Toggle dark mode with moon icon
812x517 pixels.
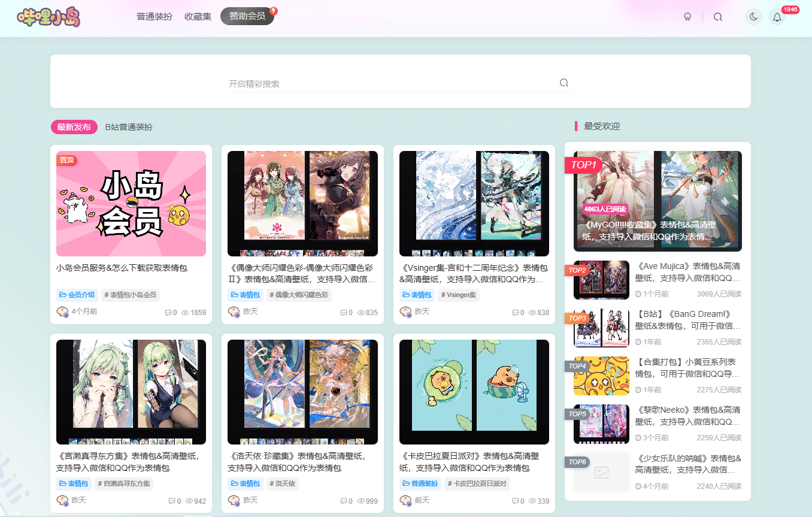[x=753, y=17]
